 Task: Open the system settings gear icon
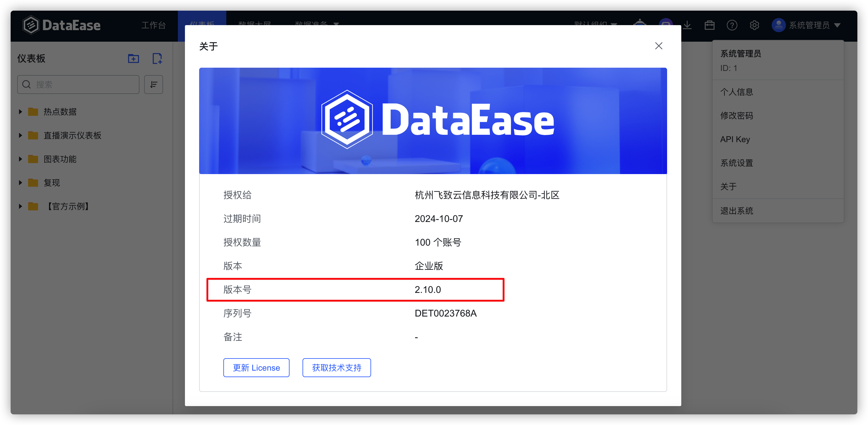point(755,25)
